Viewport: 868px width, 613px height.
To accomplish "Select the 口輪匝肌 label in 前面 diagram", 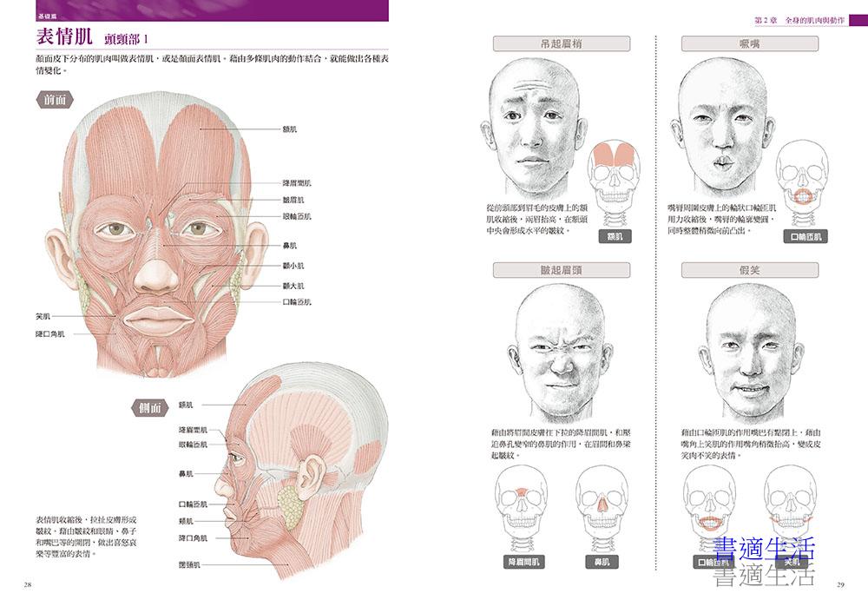I will point(297,302).
